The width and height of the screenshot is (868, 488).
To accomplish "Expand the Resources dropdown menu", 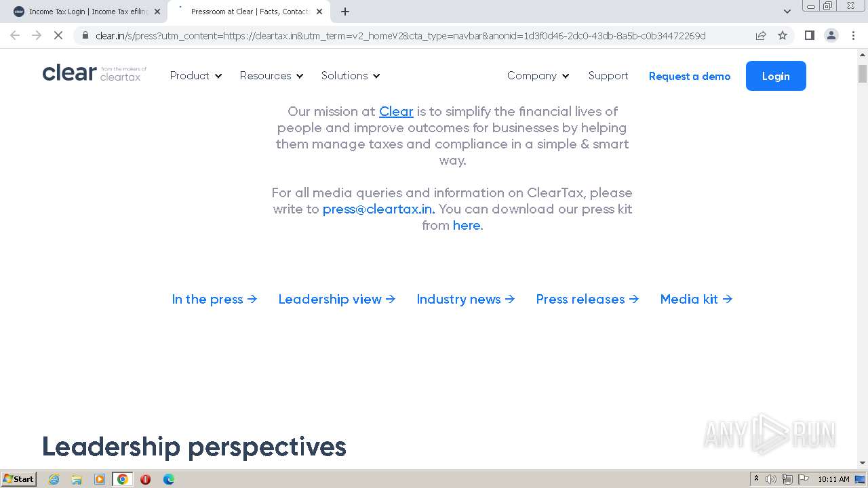I will point(272,76).
